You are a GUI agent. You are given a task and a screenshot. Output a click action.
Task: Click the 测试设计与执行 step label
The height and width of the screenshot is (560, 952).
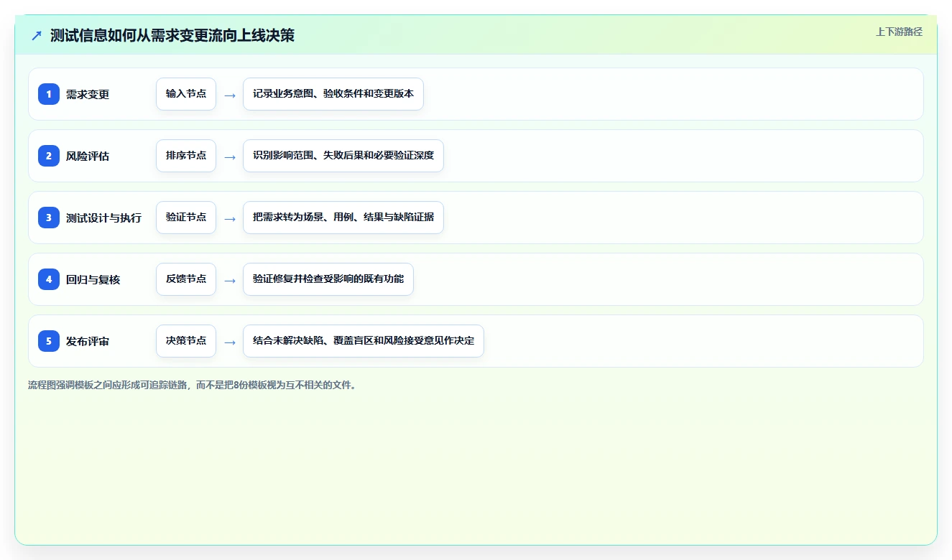pos(103,218)
